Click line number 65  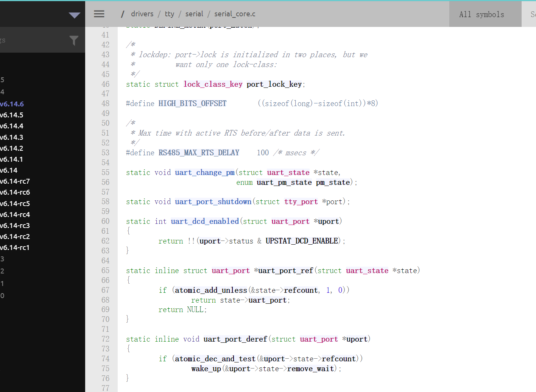point(105,270)
